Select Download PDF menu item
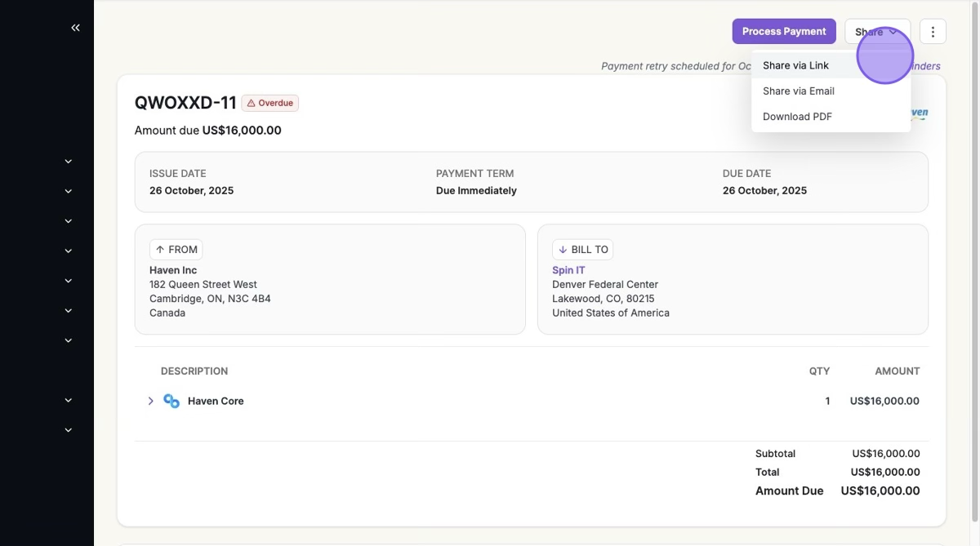Screen dimensions: 980x546 click(797, 117)
